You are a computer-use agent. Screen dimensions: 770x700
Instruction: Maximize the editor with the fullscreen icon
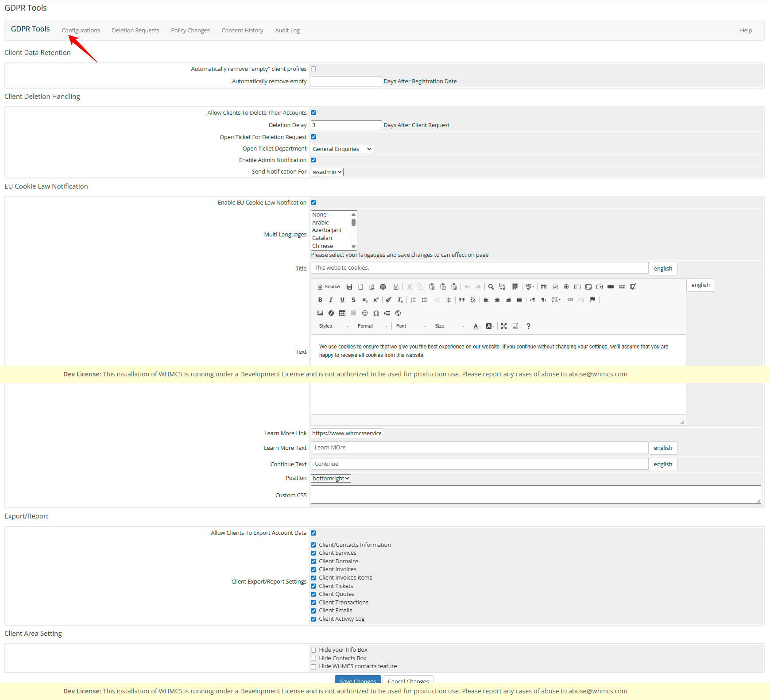coord(504,326)
